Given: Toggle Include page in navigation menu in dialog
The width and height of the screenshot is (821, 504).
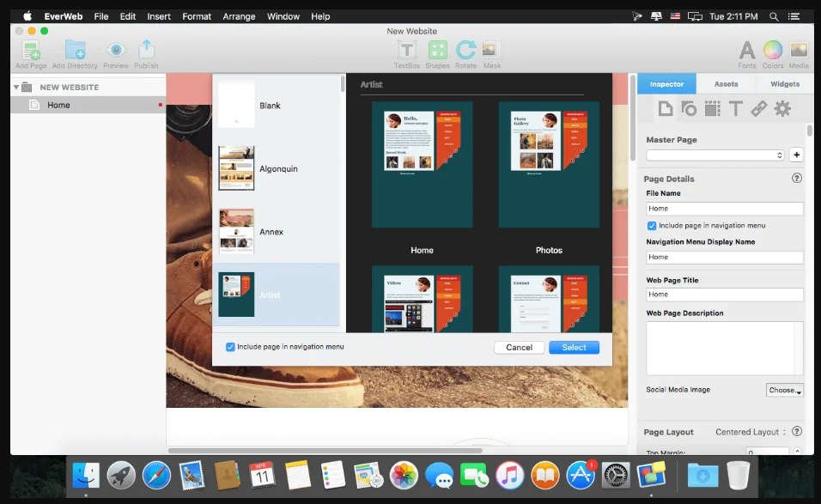Looking at the screenshot, I should click(x=230, y=347).
